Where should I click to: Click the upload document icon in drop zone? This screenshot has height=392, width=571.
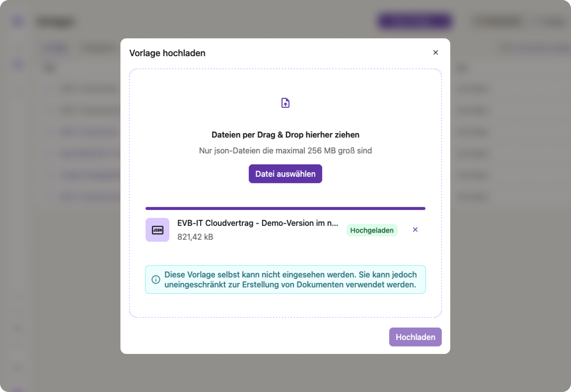point(285,103)
